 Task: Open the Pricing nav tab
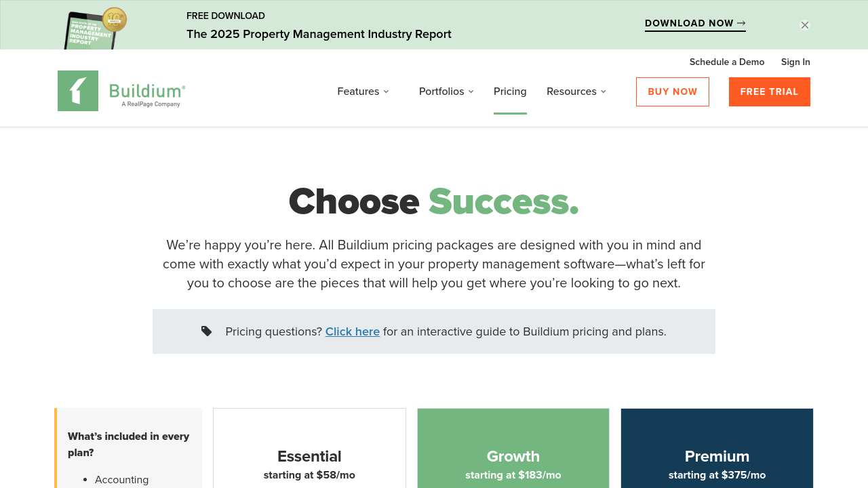coord(510,91)
